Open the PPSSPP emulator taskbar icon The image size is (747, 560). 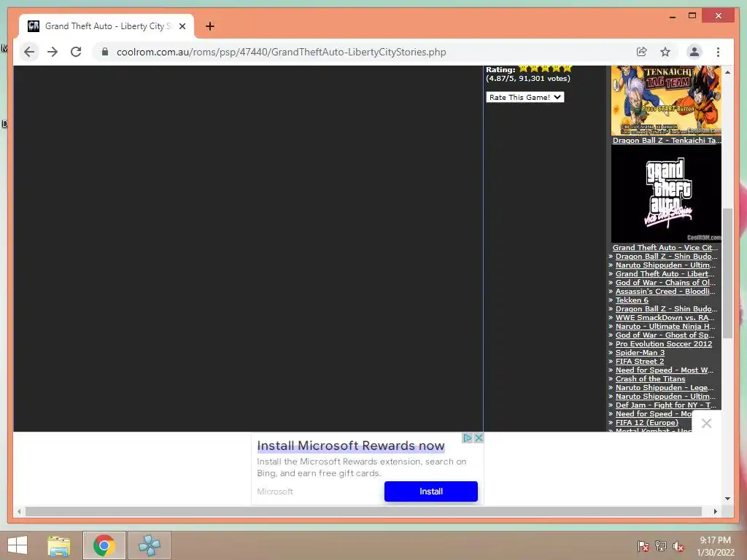(149, 545)
